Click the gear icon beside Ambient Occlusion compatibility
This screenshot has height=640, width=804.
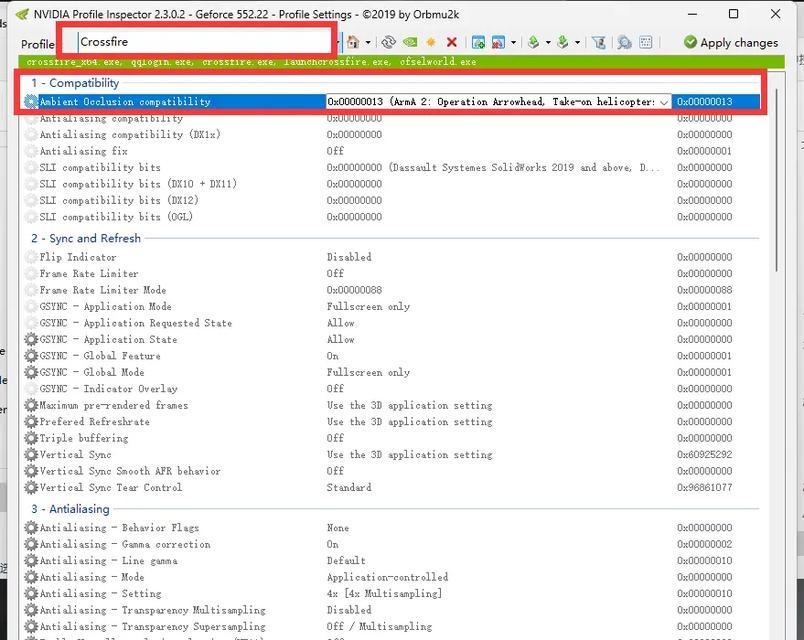(31, 102)
